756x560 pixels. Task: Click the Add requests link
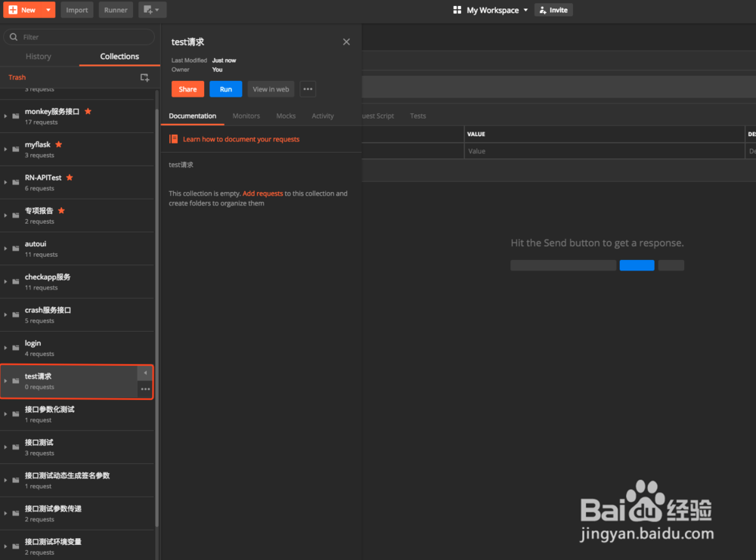pos(263,193)
